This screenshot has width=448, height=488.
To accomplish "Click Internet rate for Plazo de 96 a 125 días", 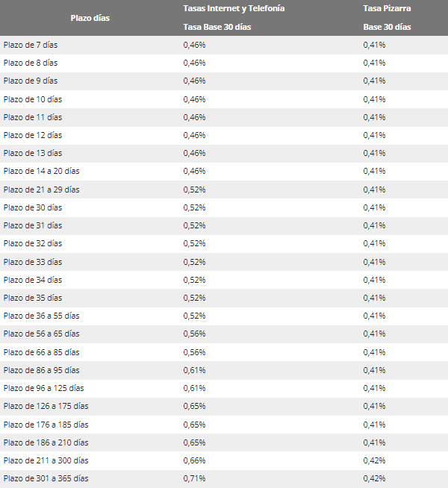I will click(194, 388).
